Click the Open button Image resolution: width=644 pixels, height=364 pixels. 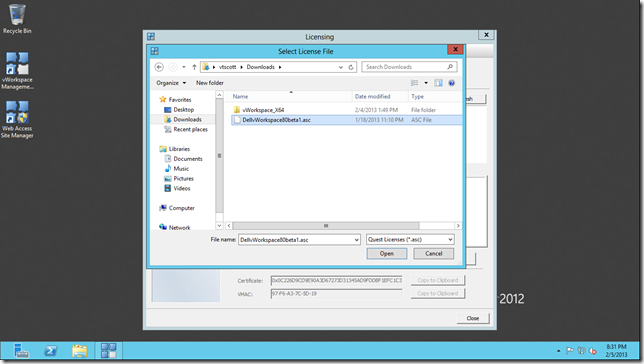(386, 253)
